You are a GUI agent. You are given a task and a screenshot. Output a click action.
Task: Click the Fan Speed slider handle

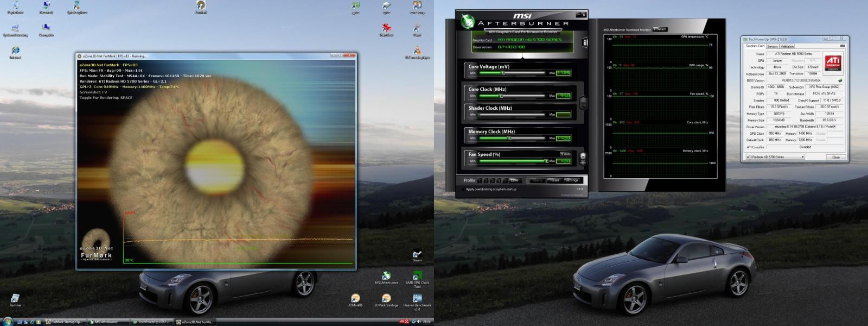(x=546, y=161)
